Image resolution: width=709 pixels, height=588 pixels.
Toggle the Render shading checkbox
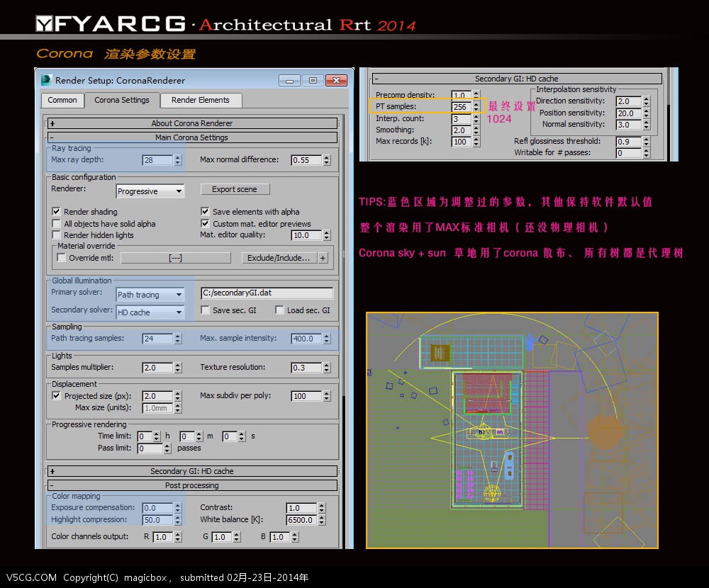56,212
